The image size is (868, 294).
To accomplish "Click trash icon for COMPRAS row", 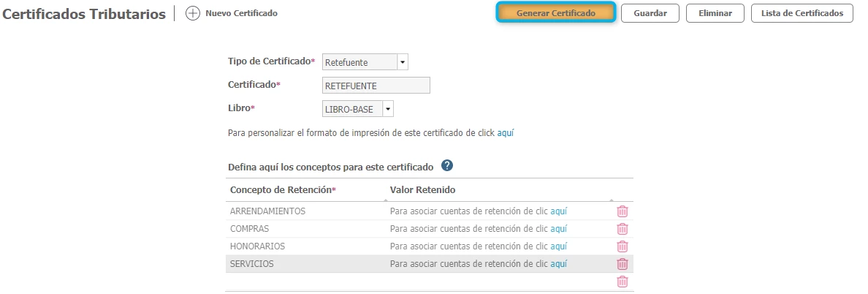I will coord(623,229).
